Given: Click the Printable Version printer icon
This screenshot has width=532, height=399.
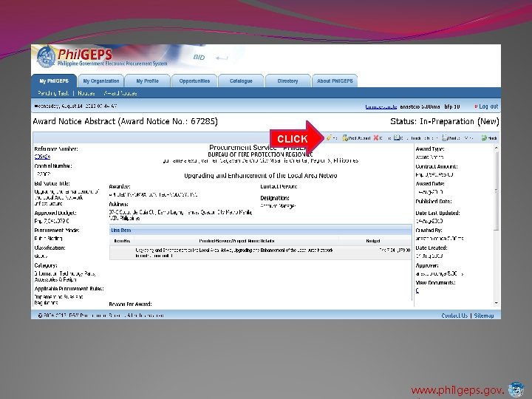Looking at the screenshot, I should tap(445, 137).
